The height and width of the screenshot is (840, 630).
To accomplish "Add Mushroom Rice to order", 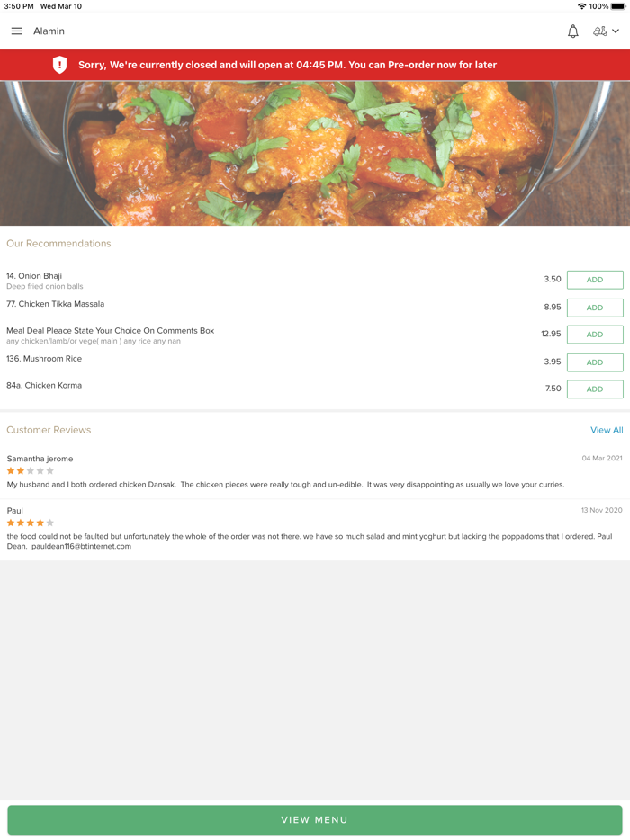I will pos(594,362).
